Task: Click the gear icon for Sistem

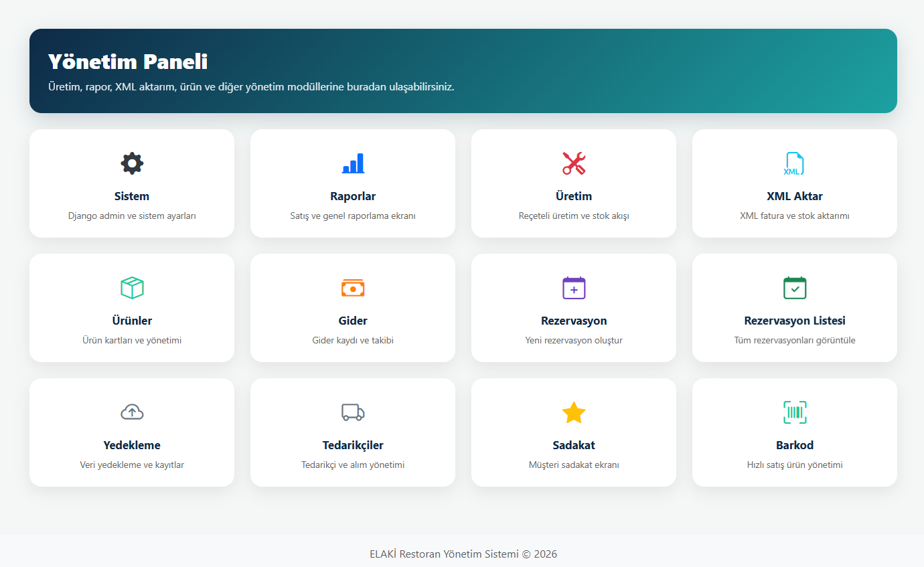Action: (132, 163)
